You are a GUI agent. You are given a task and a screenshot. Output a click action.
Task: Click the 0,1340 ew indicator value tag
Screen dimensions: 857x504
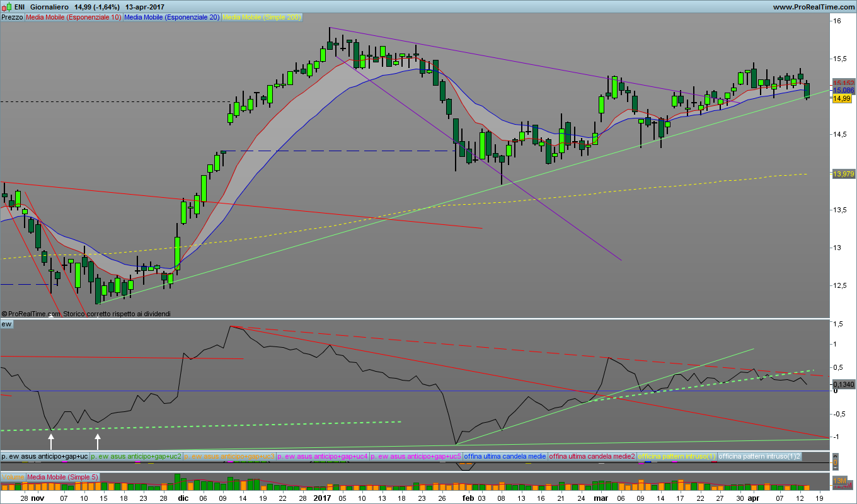[x=843, y=384]
